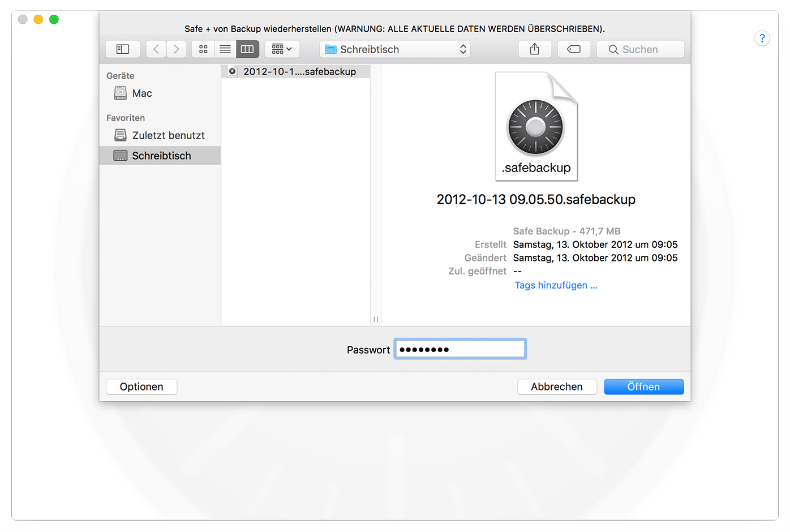Click the green zoom window button
Screen dimensions: 790x532
click(54, 19)
